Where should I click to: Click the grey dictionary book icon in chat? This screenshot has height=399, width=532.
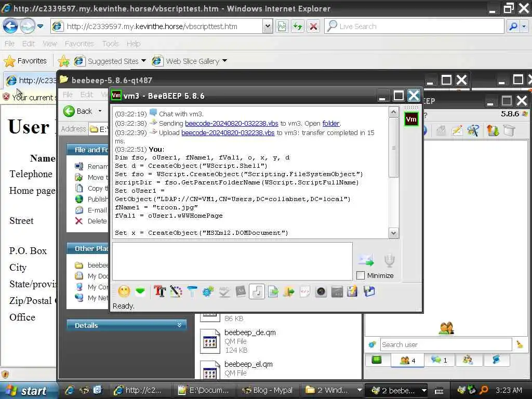pos(241,291)
